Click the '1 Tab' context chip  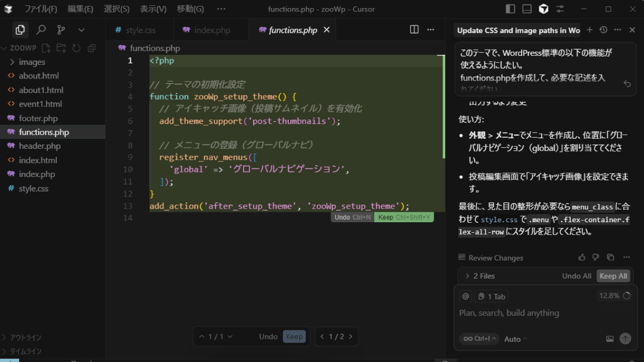point(492,296)
